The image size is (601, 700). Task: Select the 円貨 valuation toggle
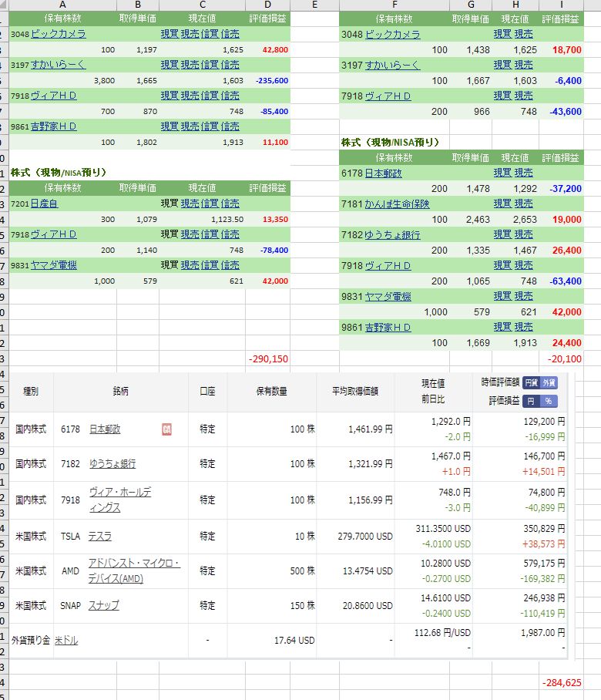coord(532,382)
